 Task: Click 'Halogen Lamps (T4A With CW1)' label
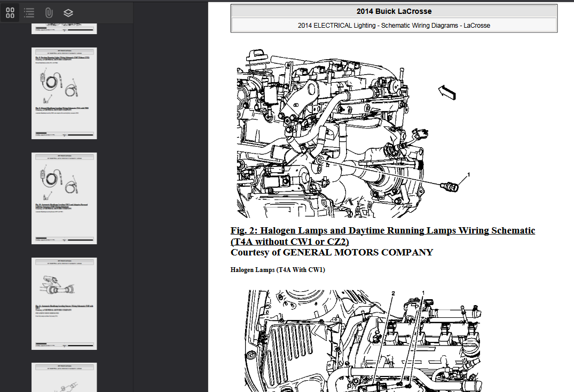tap(278, 270)
